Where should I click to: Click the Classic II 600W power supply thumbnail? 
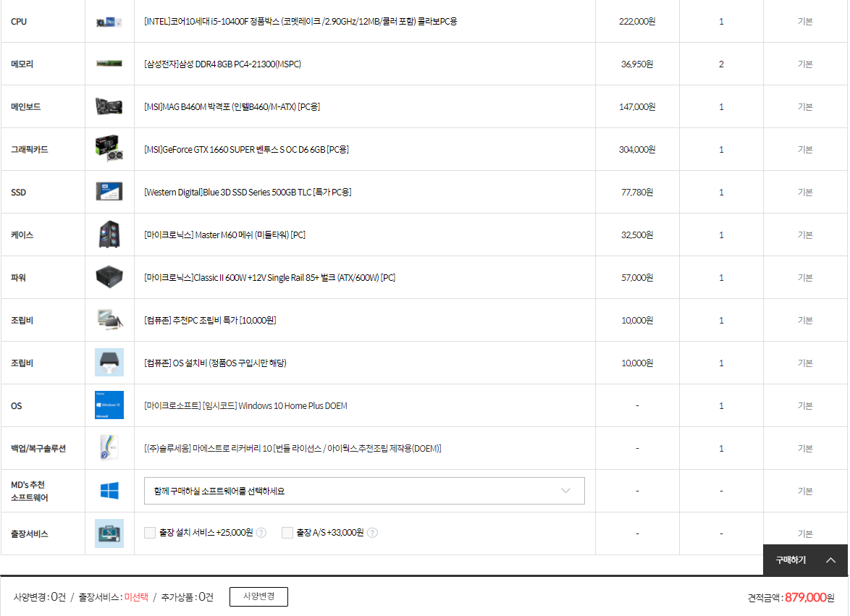109,277
